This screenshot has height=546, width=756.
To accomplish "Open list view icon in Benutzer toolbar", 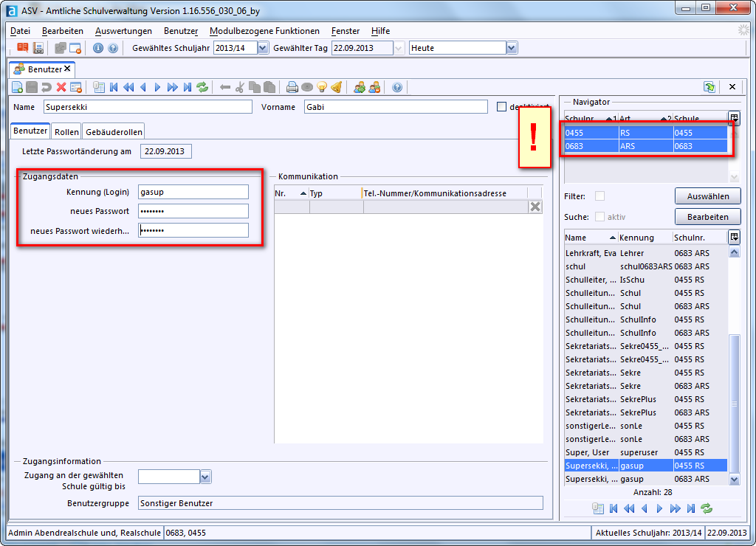I will (99, 87).
